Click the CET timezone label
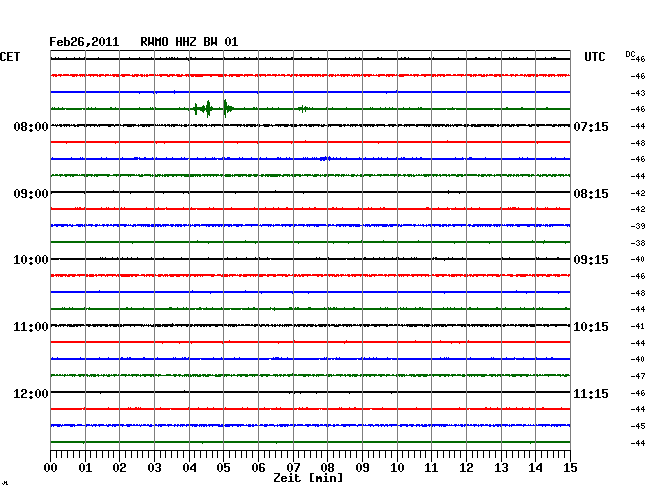The width and height of the screenshot is (650, 494). tap(10, 57)
